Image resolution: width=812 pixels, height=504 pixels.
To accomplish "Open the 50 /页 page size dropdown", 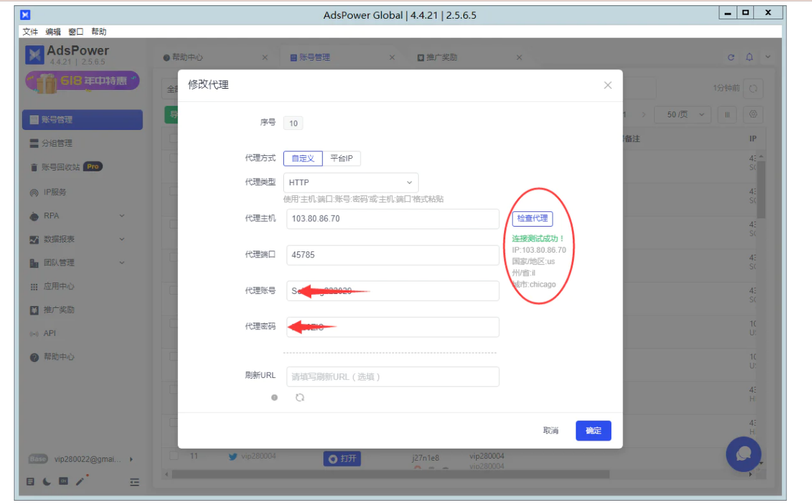I will [x=682, y=115].
